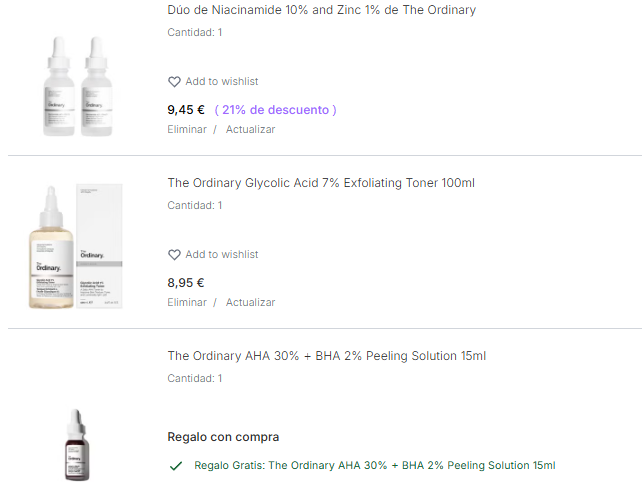Screen dimensions: 642x482
Task: Click green checkmark next to free gift
Action: coord(176,466)
